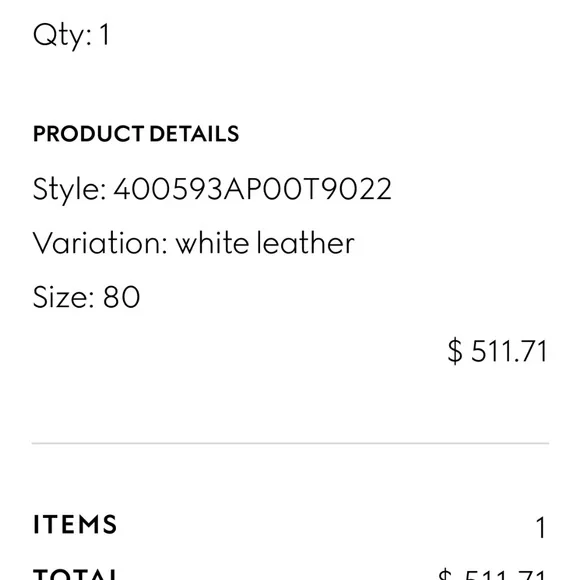Click the "Style:" label text
The height and width of the screenshot is (580, 580).
[x=70, y=190]
